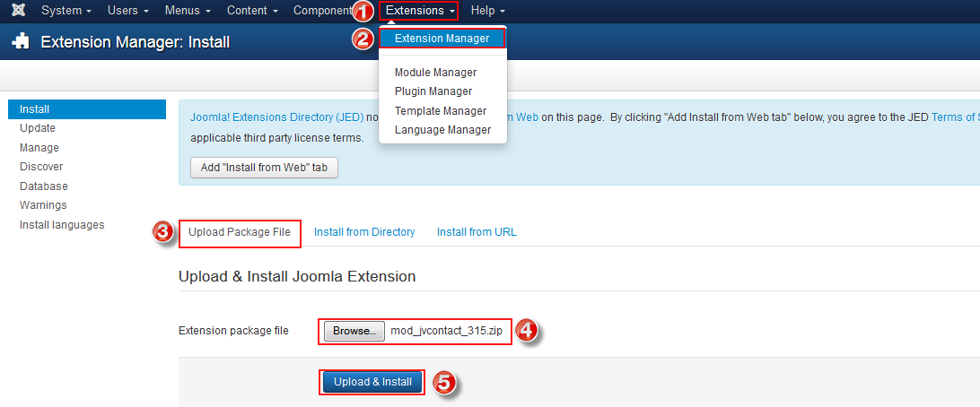Screen dimensions: 980x407
Task: Select Install in the sidebar
Action: point(87,109)
